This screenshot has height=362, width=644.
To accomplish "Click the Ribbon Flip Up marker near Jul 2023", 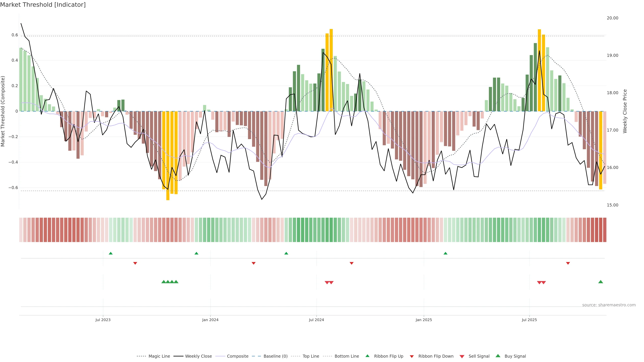I will [111, 253].
